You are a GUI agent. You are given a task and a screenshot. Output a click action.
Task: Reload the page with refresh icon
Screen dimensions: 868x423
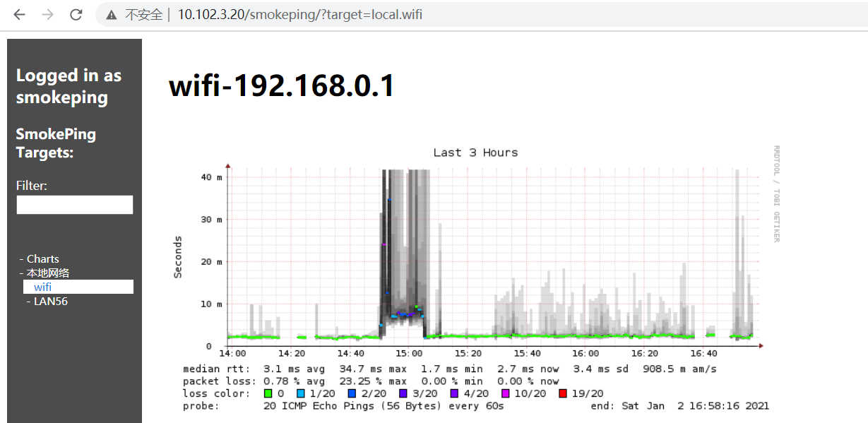click(x=76, y=14)
